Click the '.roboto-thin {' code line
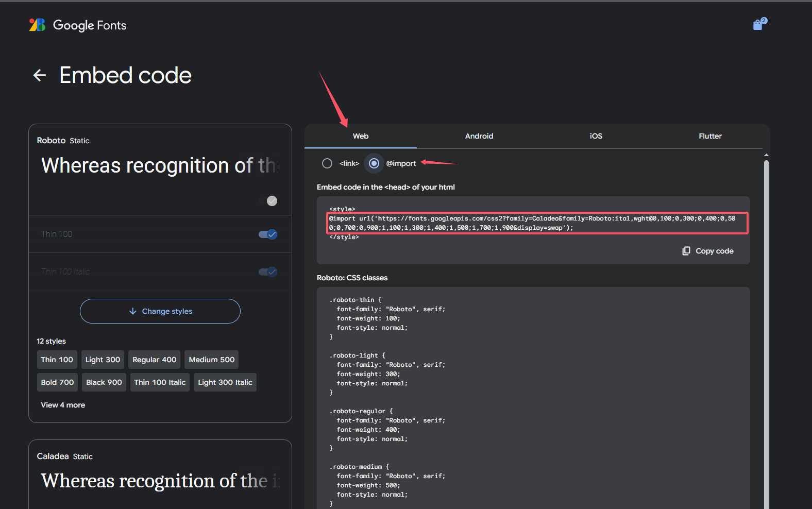The width and height of the screenshot is (812, 509). [x=356, y=300]
